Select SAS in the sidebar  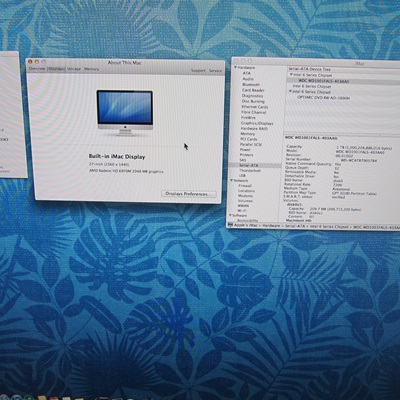pos(243,160)
